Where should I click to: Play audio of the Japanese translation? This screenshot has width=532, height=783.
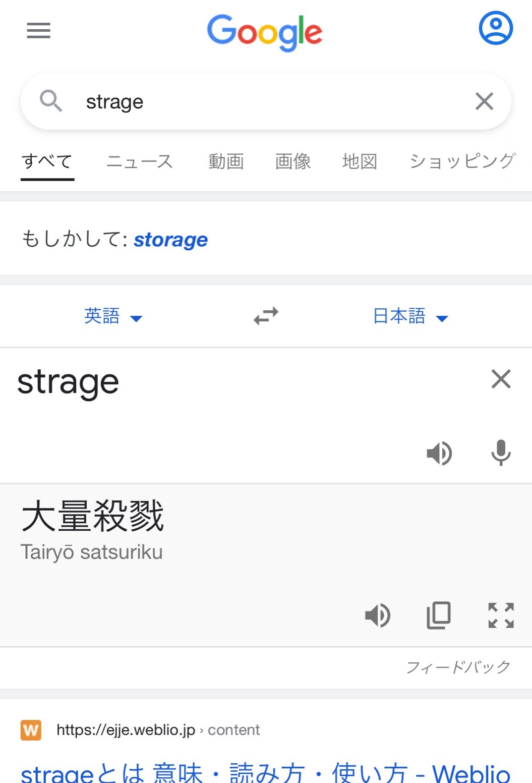[x=378, y=616]
